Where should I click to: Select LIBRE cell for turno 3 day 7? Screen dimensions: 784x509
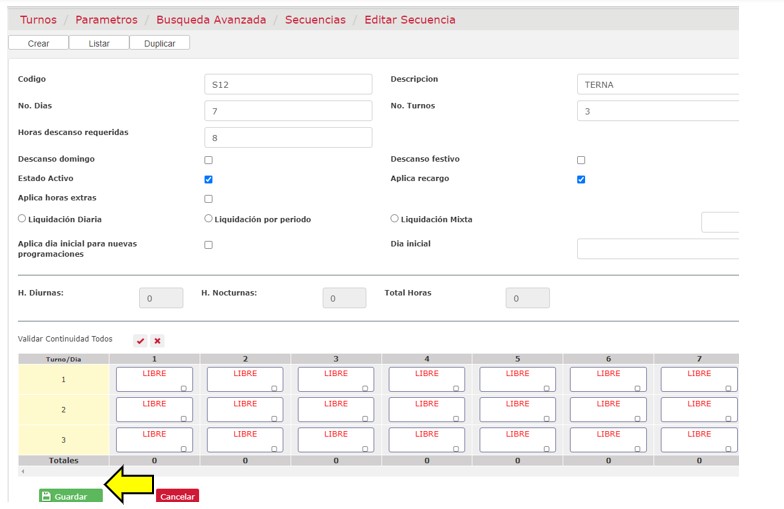click(699, 440)
